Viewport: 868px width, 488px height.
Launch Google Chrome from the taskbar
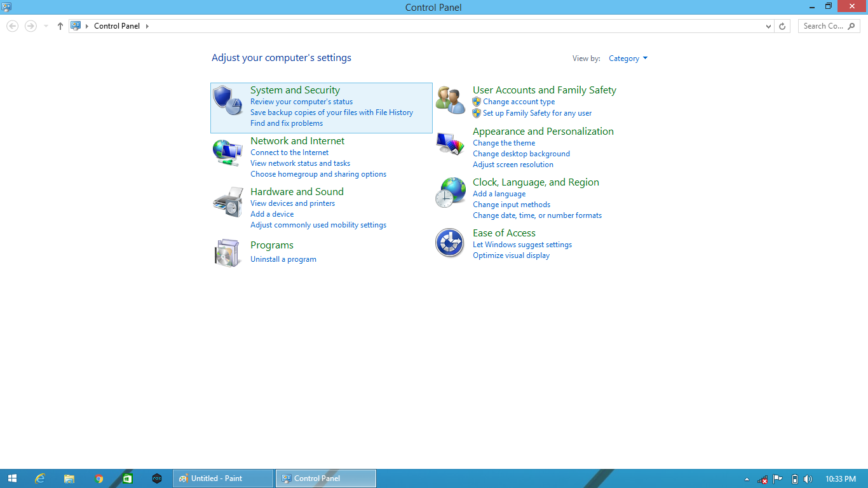[x=98, y=478]
